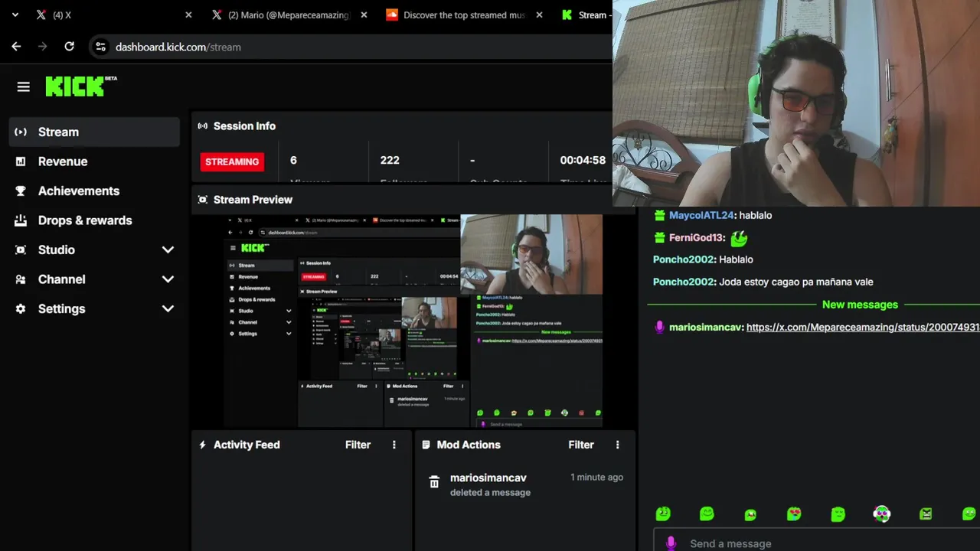Screen dimensions: 980x551
Task: Pick the sleepy closed-eyes green emote
Action: click(838, 514)
